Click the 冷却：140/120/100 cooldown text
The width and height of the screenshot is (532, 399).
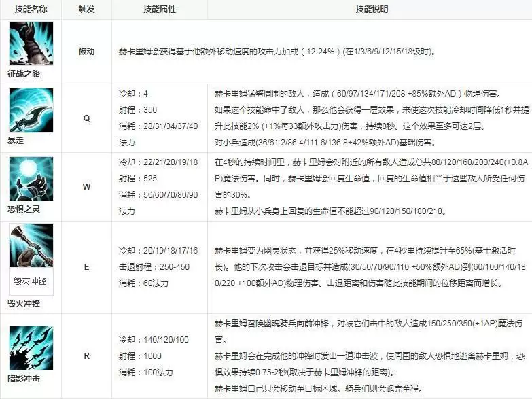click(154, 340)
